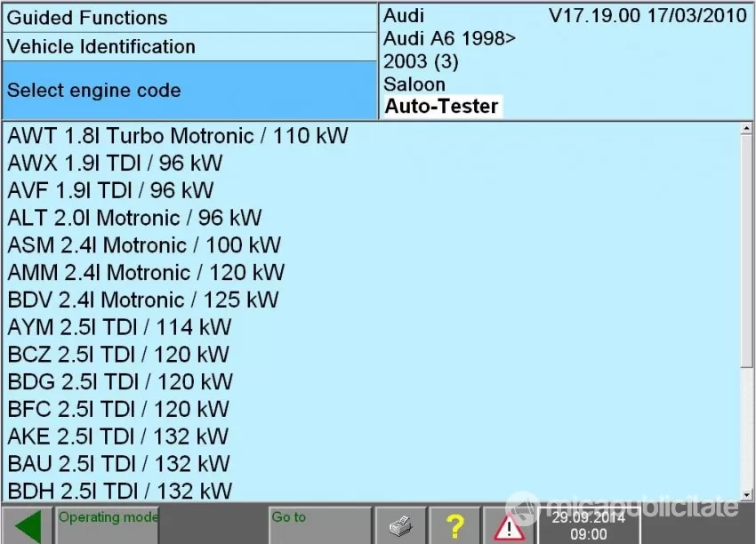Click the Auto-Tester label

[442, 106]
